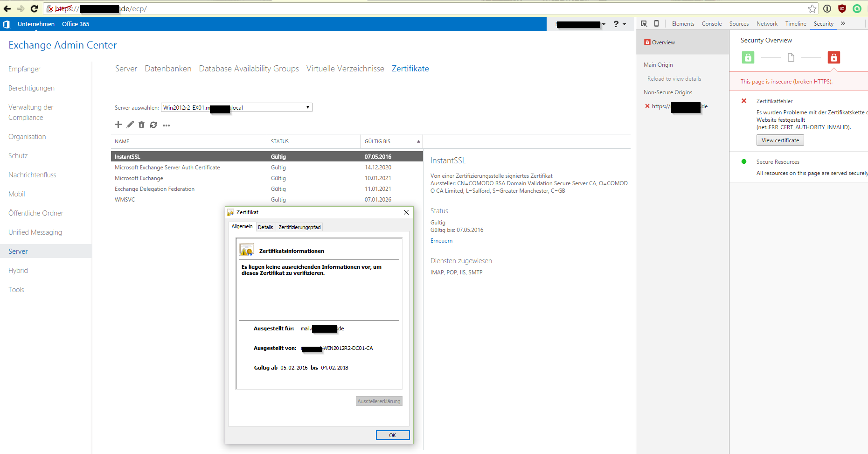The width and height of the screenshot is (868, 454).
Task: Toggle the DevTools device mode icon
Action: point(656,24)
